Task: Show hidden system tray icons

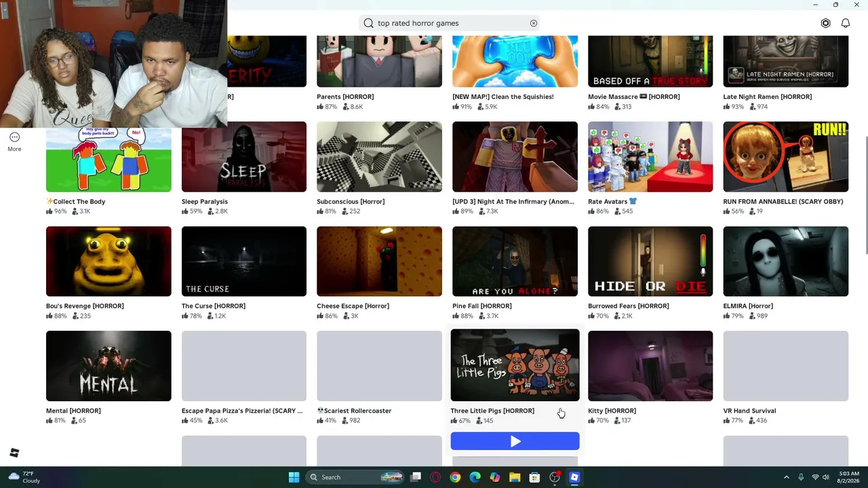Action: [787, 477]
